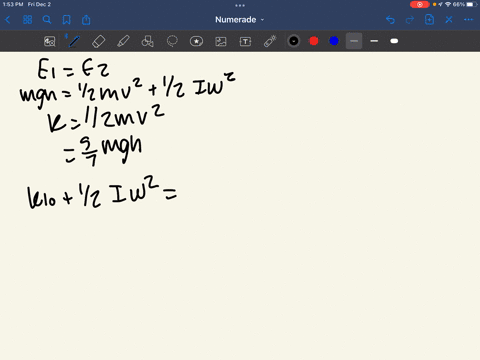Select the Image insert tool

click(x=221, y=41)
